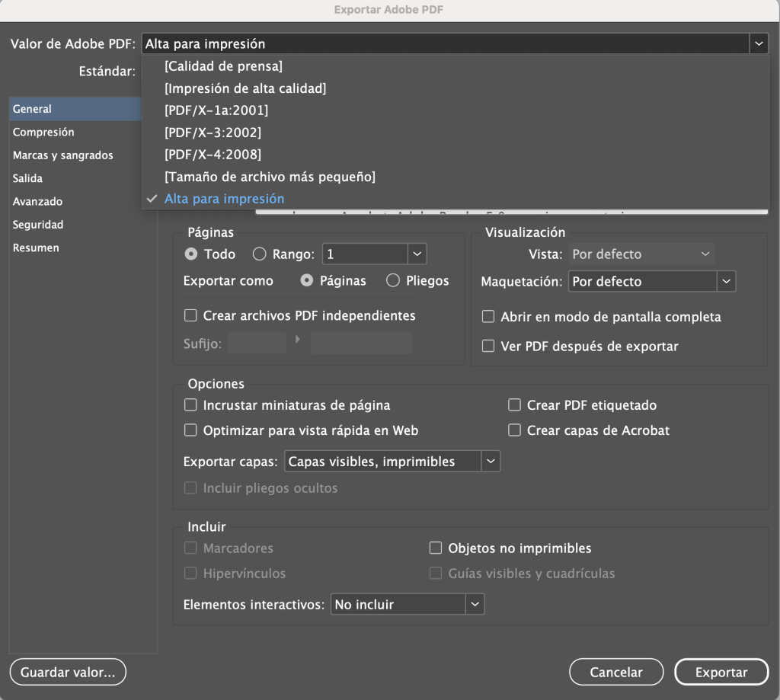Toggle Optimizar para vista rápida en Web
This screenshot has height=700, width=780.
tap(191, 430)
